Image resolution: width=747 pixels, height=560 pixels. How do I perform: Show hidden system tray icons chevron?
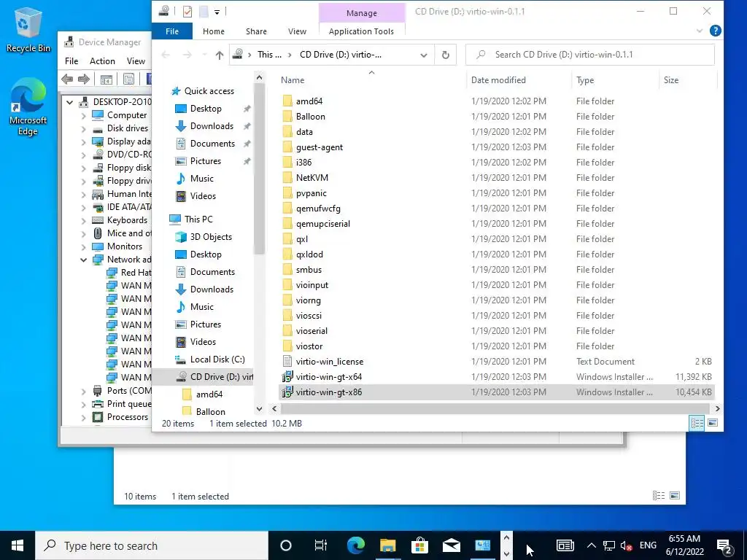(591, 545)
